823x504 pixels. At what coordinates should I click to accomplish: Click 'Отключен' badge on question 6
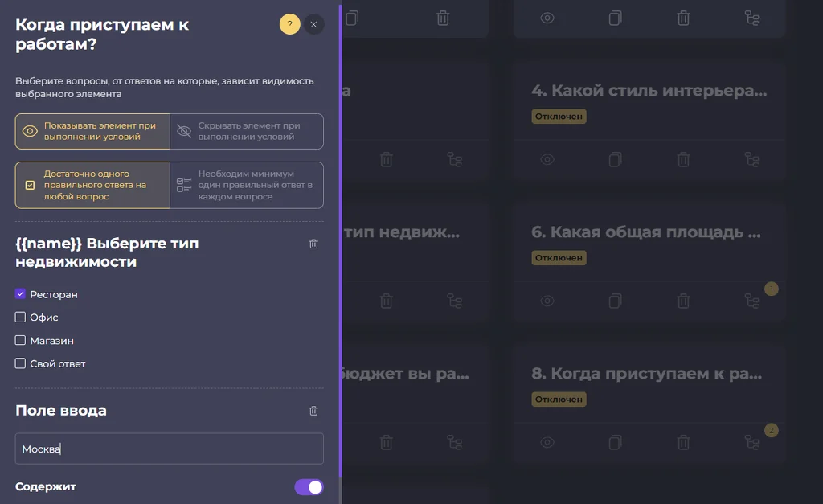pos(559,258)
